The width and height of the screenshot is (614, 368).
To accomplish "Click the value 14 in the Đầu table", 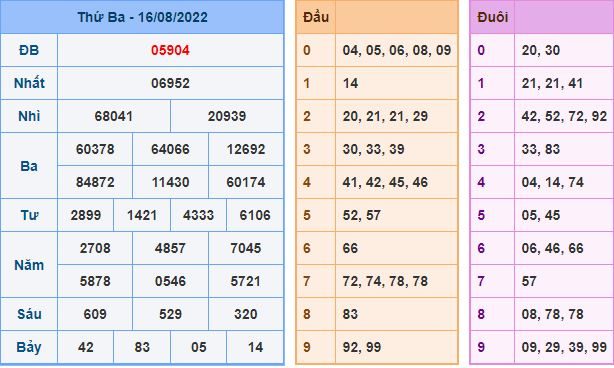I will click(350, 83).
